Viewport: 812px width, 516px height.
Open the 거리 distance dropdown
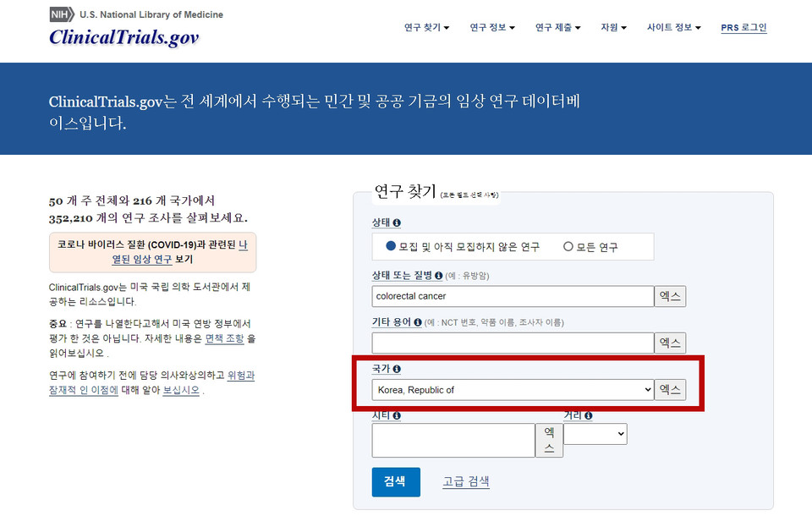click(595, 434)
